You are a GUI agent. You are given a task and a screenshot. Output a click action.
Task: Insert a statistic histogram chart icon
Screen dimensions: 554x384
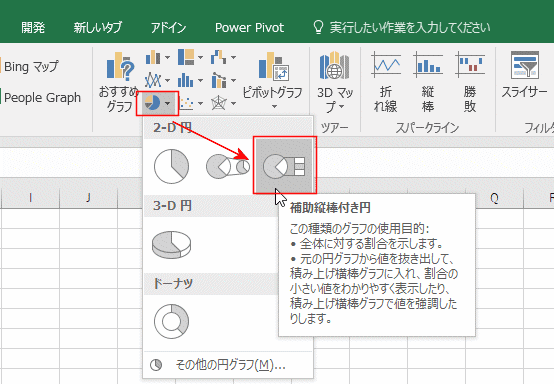186,81
